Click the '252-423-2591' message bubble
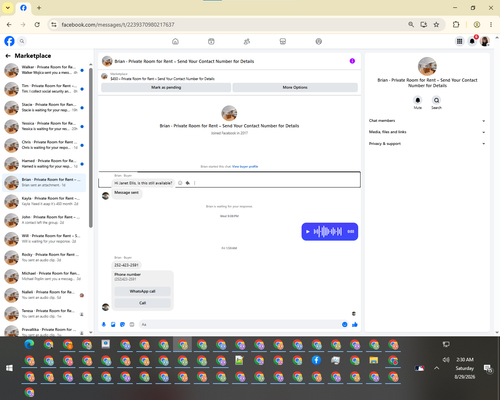 coord(126,265)
